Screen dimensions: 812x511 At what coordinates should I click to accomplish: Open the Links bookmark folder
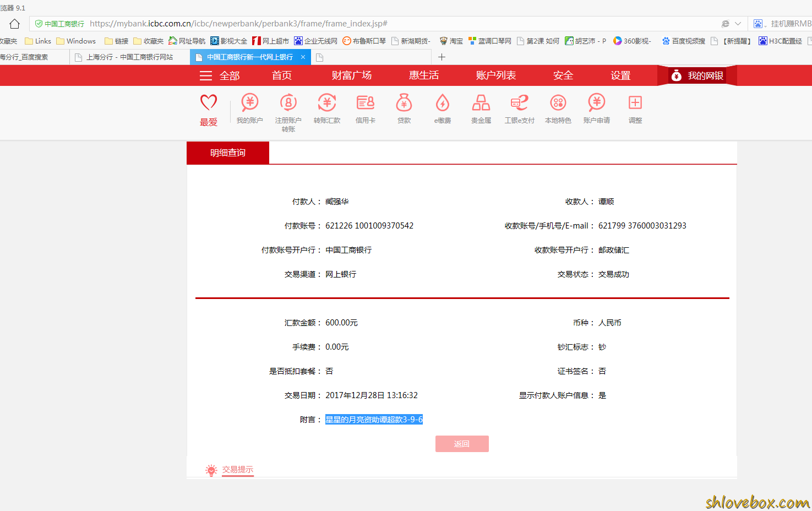[38, 41]
